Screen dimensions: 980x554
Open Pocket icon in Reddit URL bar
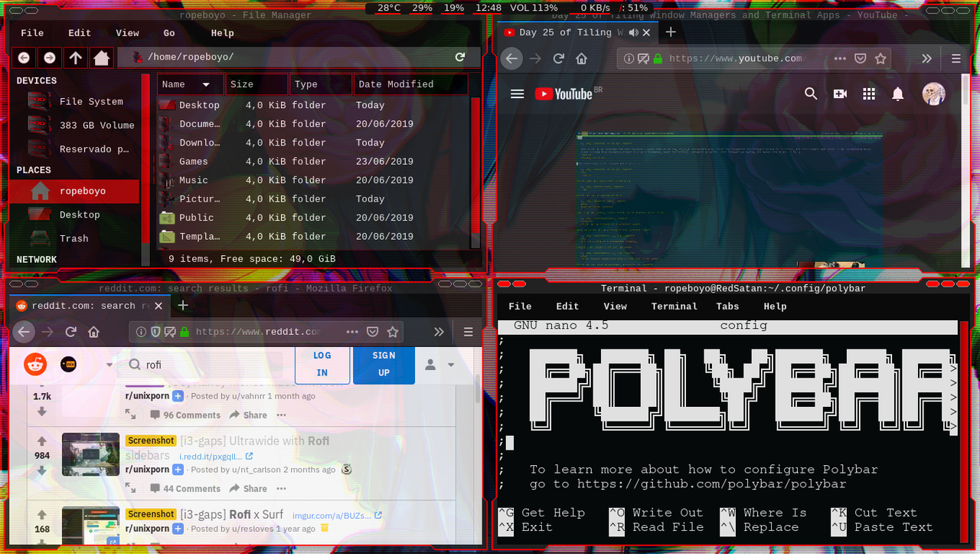pyautogui.click(x=372, y=332)
